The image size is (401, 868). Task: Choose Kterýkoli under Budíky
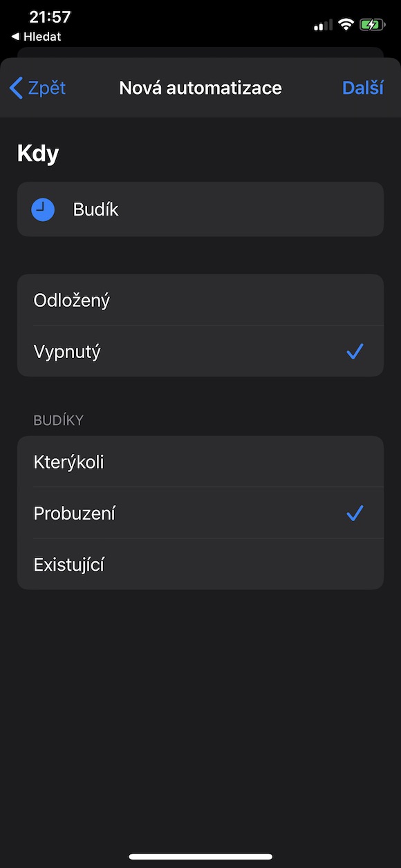(200, 462)
